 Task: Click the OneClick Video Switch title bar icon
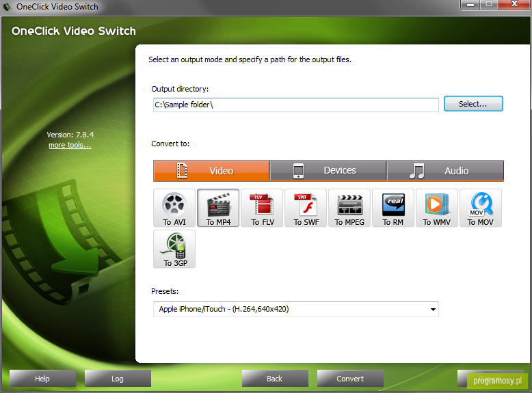(7, 6)
